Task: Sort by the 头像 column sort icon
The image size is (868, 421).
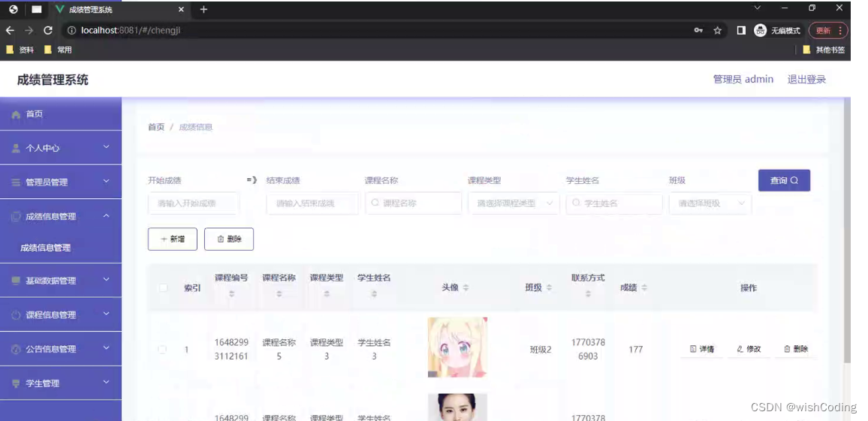Action: click(x=466, y=287)
